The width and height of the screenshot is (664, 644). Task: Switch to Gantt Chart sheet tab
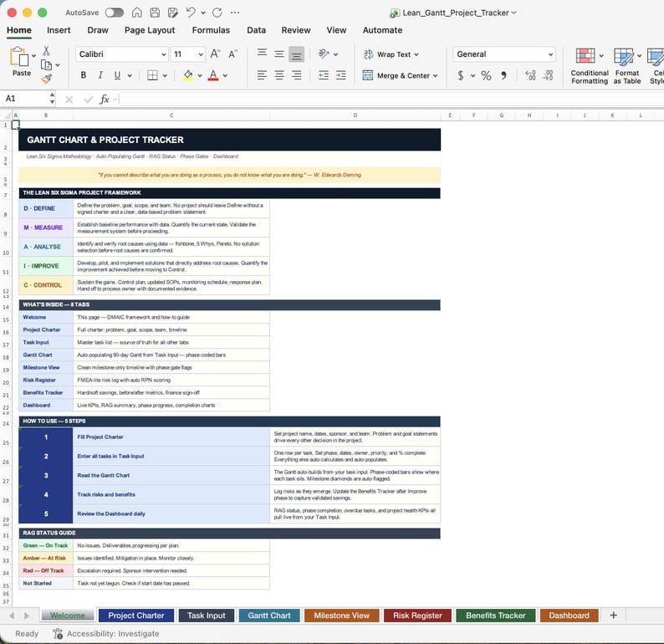click(x=269, y=616)
